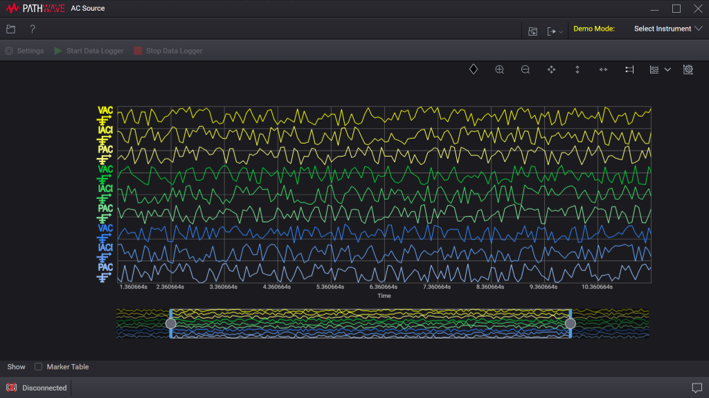Click the yellow VAC trace label

pos(105,110)
